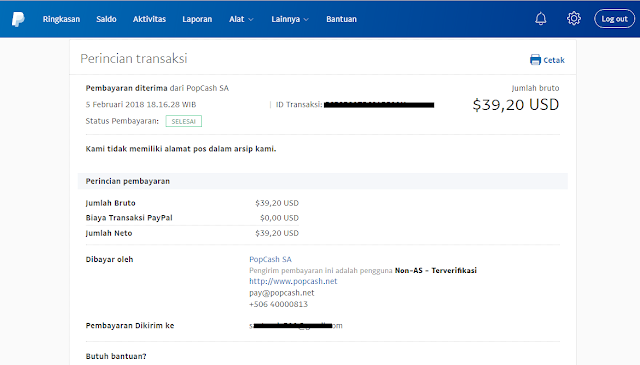This screenshot has width=640, height=365.
Task: Open Laporan page
Action: (x=197, y=19)
